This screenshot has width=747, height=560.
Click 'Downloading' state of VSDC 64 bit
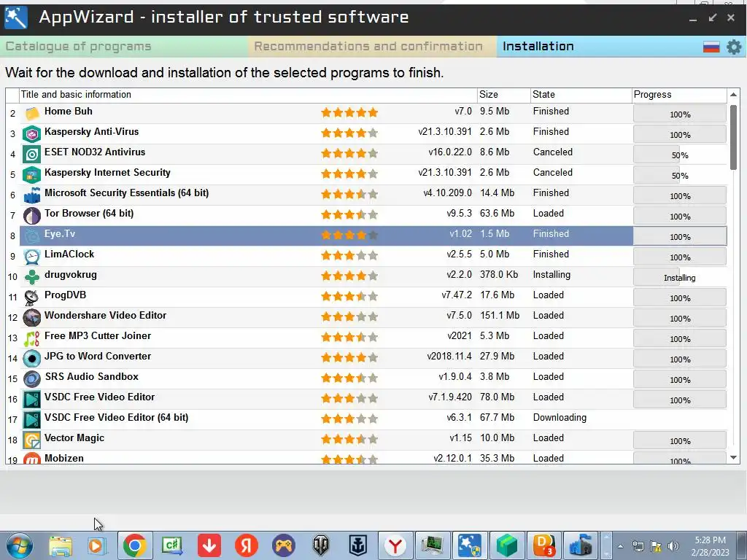pyautogui.click(x=560, y=418)
